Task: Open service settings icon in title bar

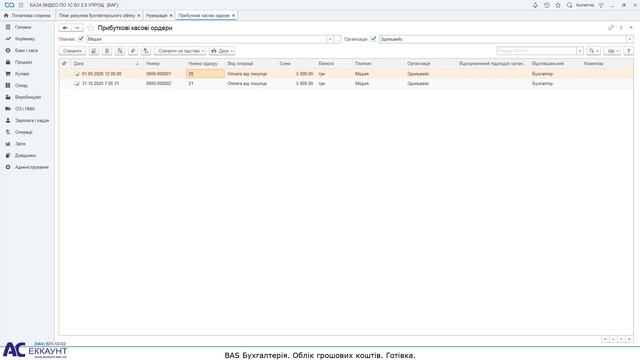Action: point(601,5)
